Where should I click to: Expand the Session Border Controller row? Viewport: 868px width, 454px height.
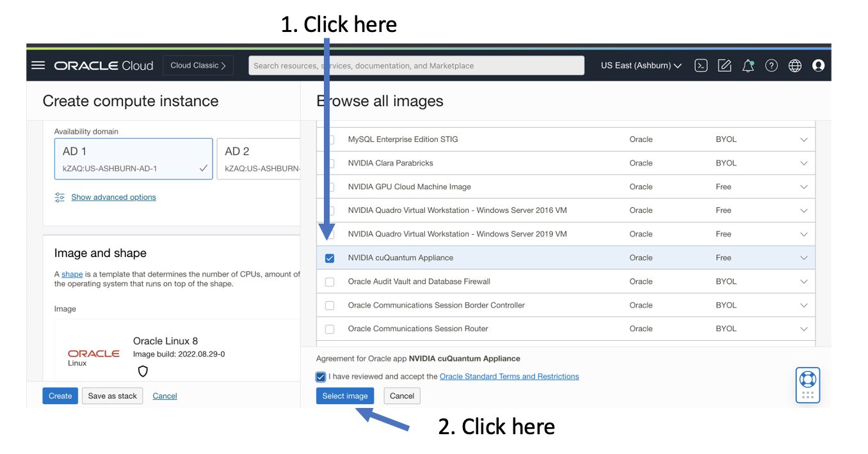pyautogui.click(x=804, y=305)
